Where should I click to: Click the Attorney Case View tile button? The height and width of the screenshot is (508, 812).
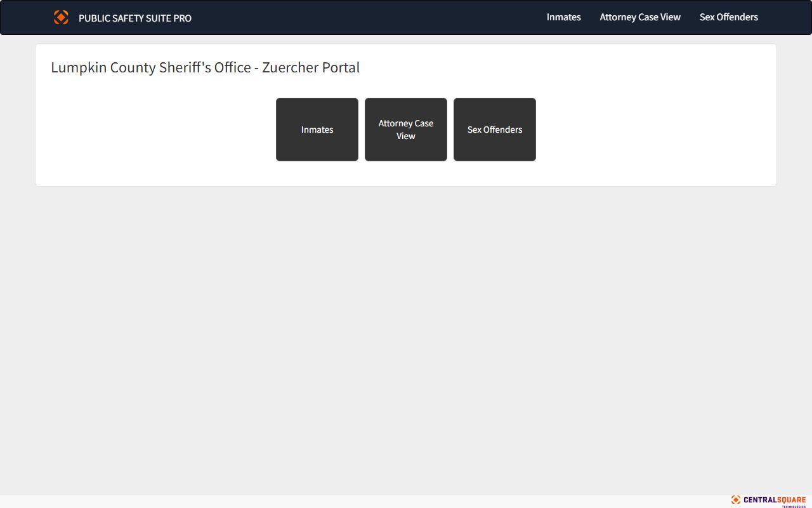point(406,130)
